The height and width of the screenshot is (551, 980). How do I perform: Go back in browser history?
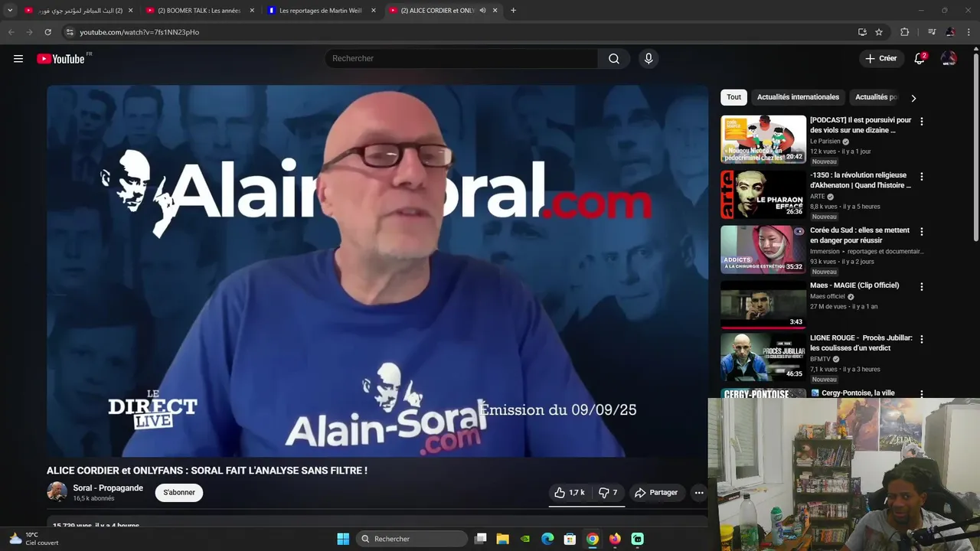[11, 32]
